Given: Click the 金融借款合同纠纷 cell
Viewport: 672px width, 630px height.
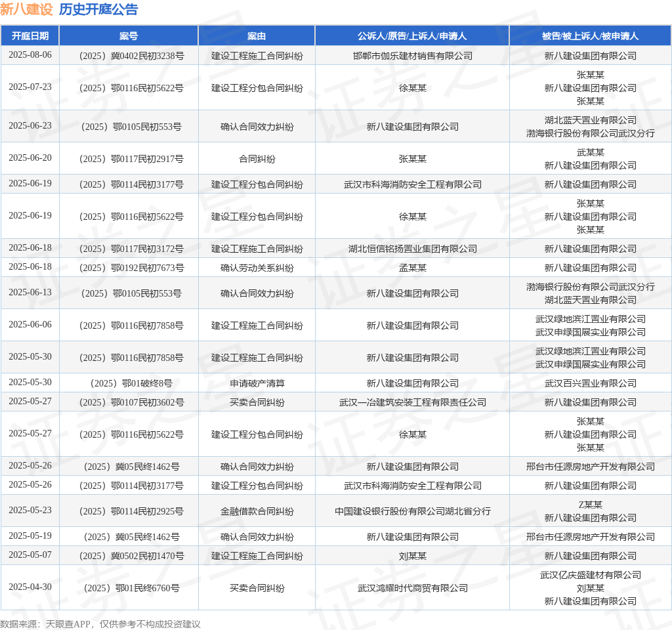Looking at the screenshot, I should [x=257, y=511].
